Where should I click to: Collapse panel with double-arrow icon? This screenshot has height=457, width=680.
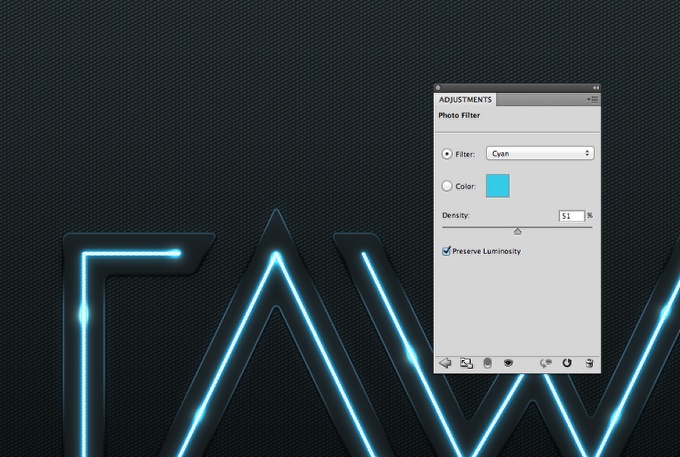(596, 88)
